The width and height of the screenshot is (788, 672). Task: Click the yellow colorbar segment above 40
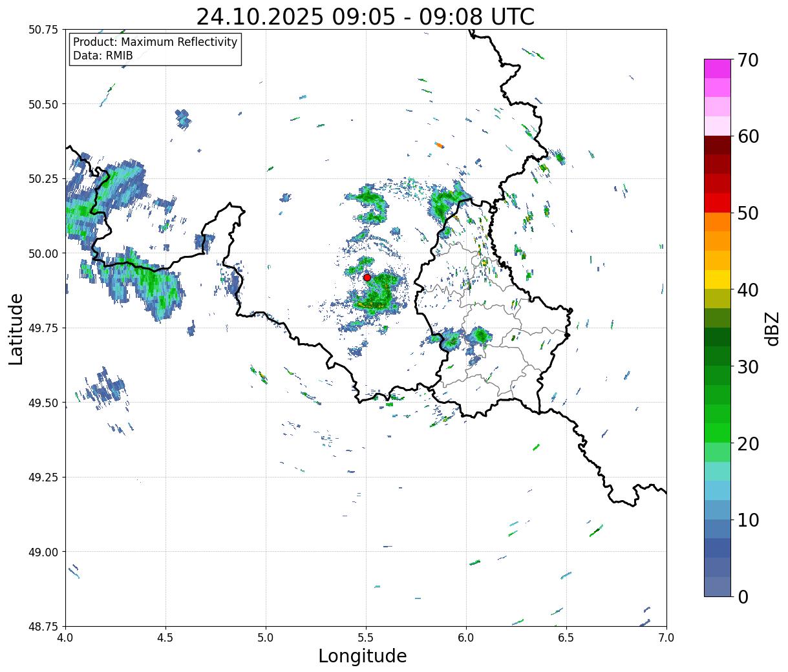(x=718, y=279)
